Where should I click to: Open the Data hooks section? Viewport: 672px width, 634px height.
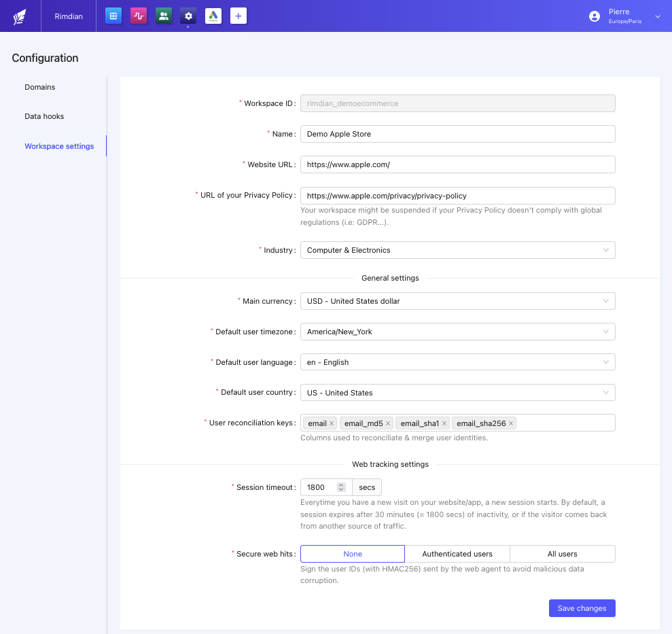pyautogui.click(x=43, y=116)
